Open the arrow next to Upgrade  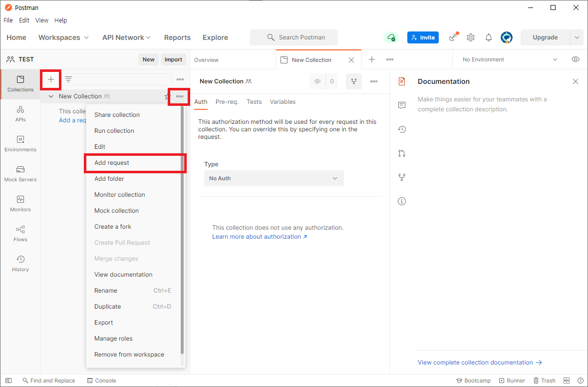tap(577, 37)
